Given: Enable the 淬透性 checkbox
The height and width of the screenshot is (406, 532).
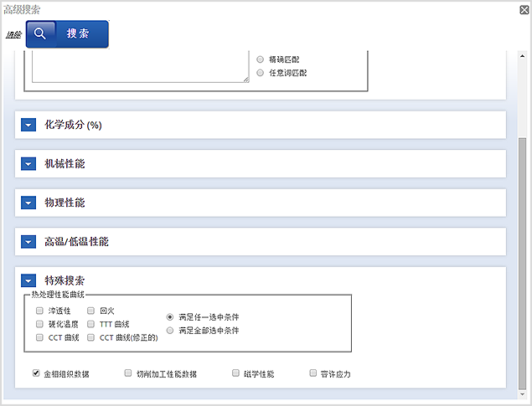Looking at the screenshot, I should pyautogui.click(x=40, y=310).
